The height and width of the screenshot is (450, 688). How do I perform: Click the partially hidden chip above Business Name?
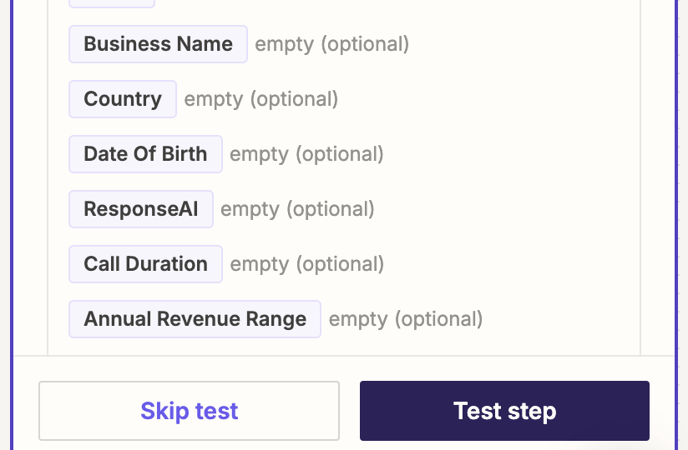tap(112, 4)
